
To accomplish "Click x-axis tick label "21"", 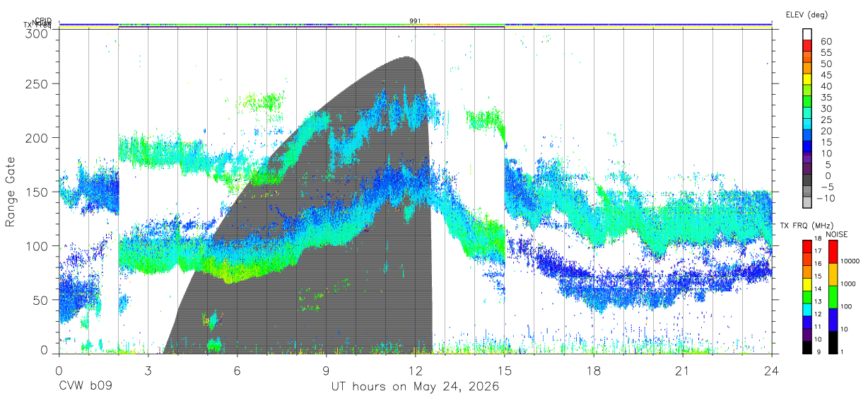I will click(683, 371).
